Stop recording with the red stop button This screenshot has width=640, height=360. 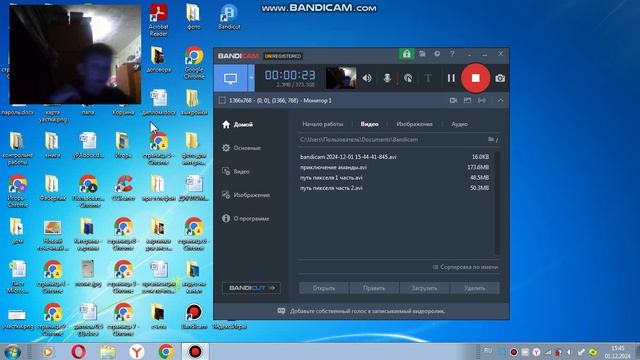coord(476,78)
